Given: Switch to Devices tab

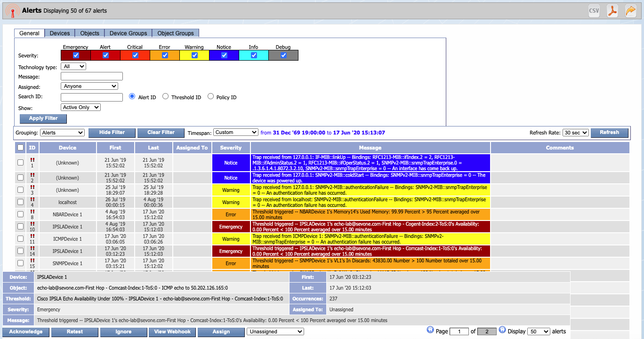Looking at the screenshot, I should click(60, 33).
